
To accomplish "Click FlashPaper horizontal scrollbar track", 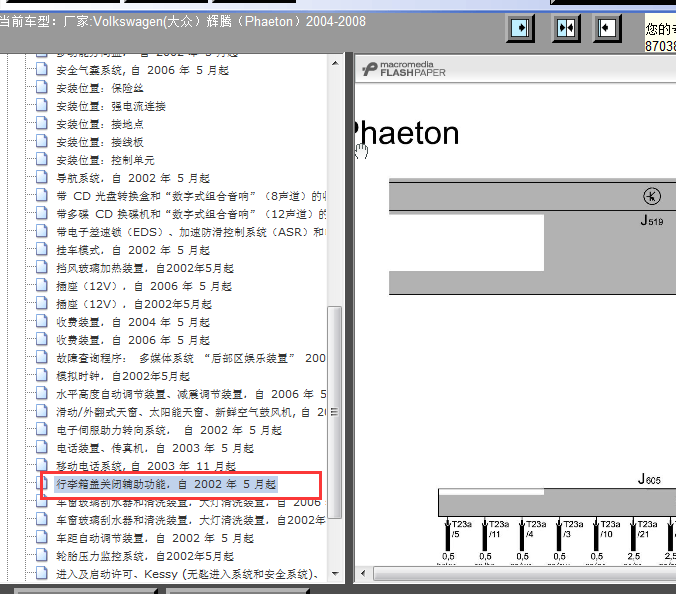I will tap(524, 574).
